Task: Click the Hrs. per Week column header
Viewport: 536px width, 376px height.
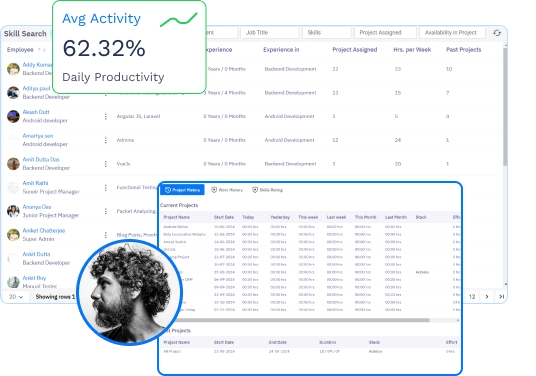Action: click(412, 50)
